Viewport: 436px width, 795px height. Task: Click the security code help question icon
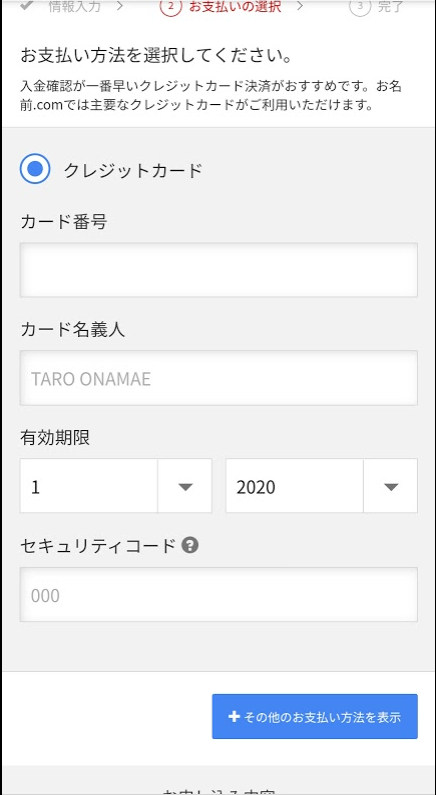click(190, 546)
